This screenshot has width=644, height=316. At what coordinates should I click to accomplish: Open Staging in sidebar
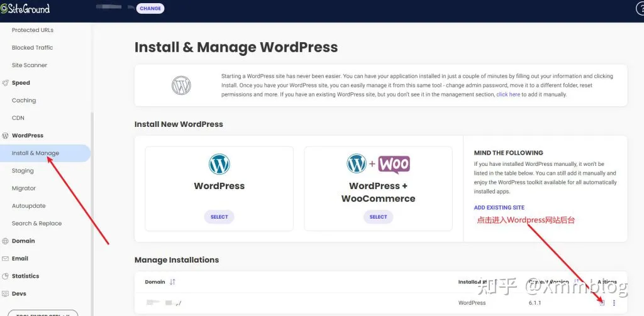coord(23,171)
